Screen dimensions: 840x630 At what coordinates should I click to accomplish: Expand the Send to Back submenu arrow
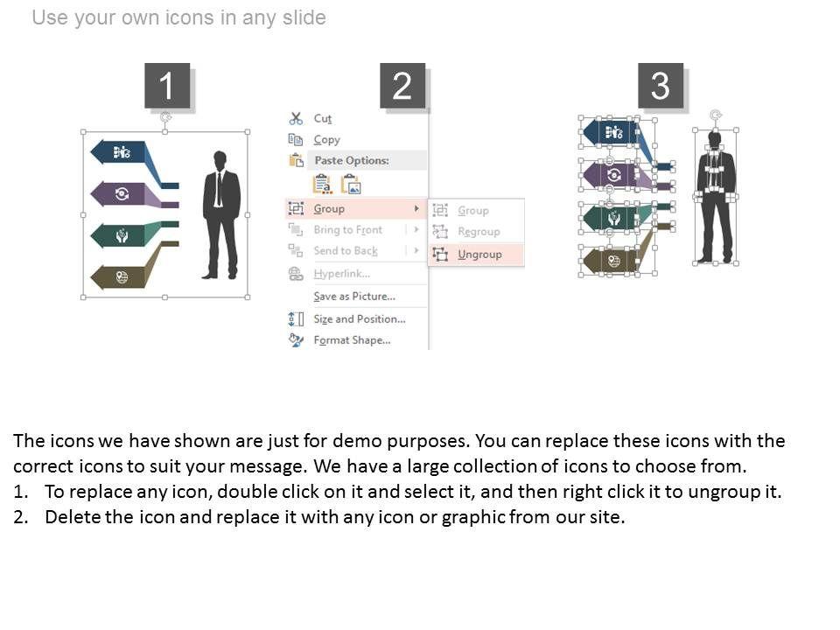click(x=416, y=250)
